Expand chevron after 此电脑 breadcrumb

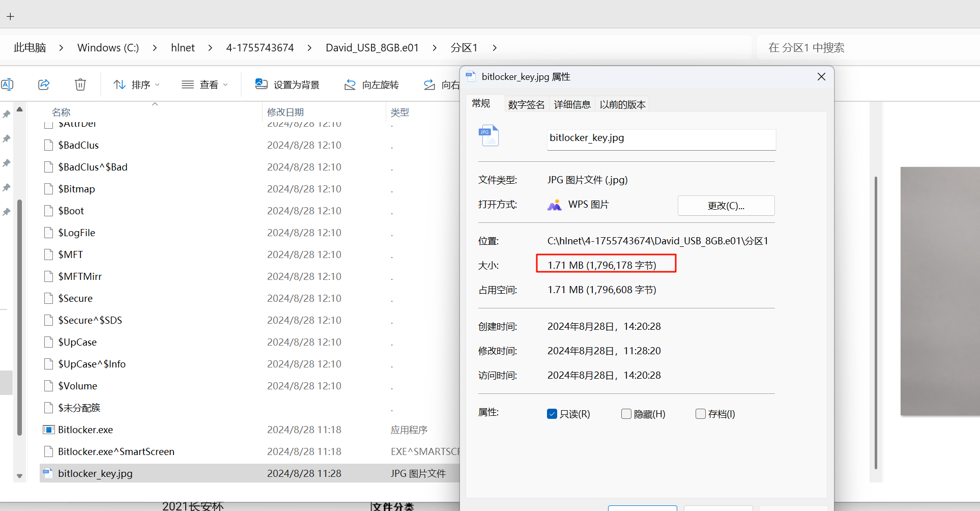tap(61, 48)
